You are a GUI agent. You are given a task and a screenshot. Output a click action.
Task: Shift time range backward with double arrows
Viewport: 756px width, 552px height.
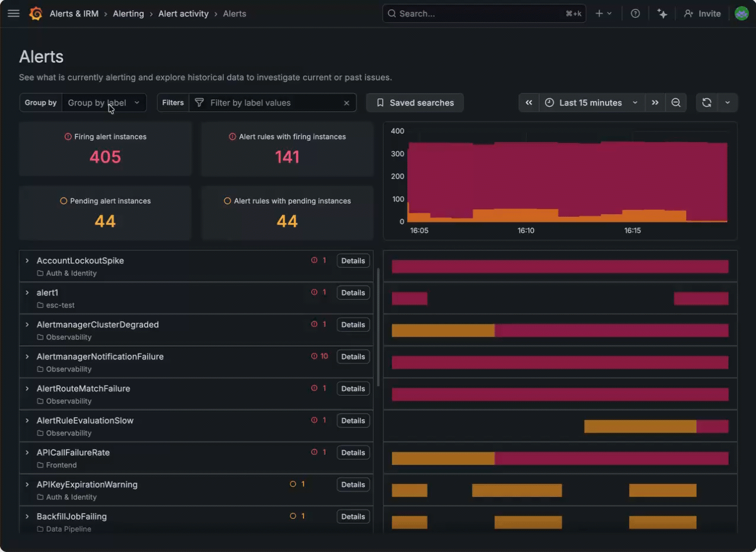click(529, 102)
